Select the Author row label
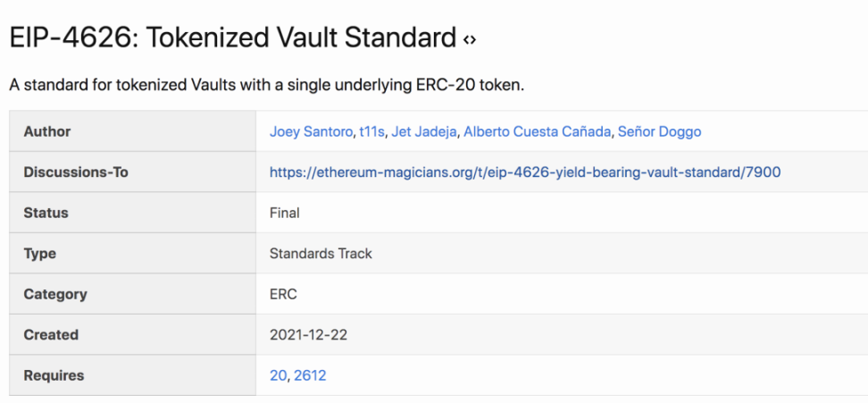Viewport: 868px width, 403px height. [47, 131]
